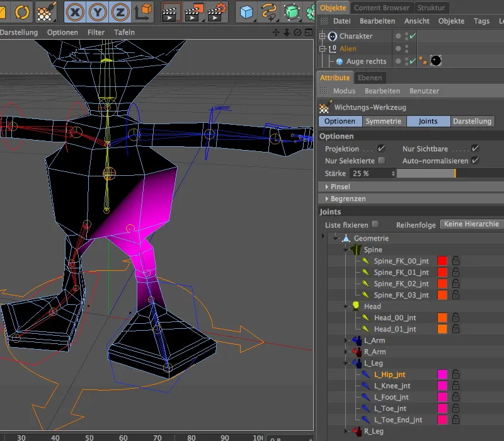Viewport: 504px width, 441px height.
Task: Click the rotate/undo circular arrows icon
Action: (22, 12)
